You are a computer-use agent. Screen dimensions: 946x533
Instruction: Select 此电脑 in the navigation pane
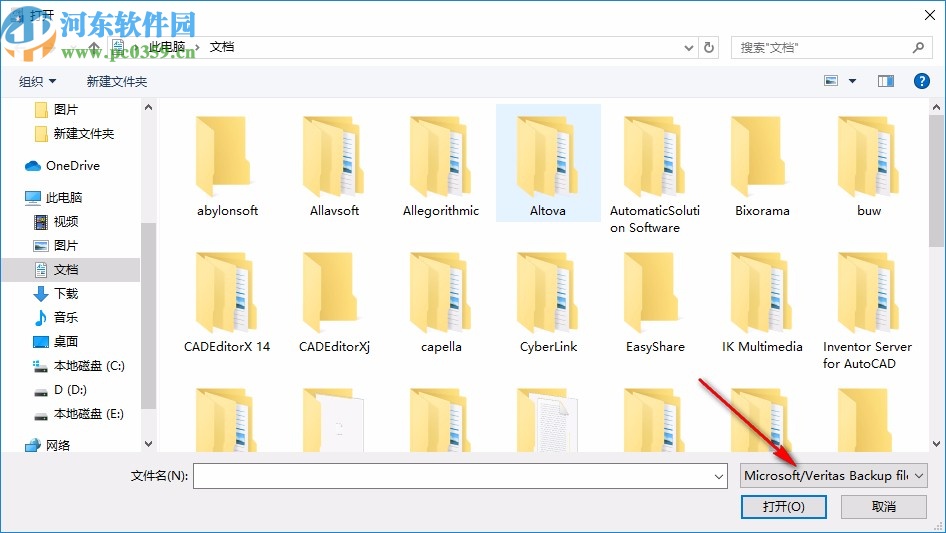pyautogui.click(x=63, y=197)
